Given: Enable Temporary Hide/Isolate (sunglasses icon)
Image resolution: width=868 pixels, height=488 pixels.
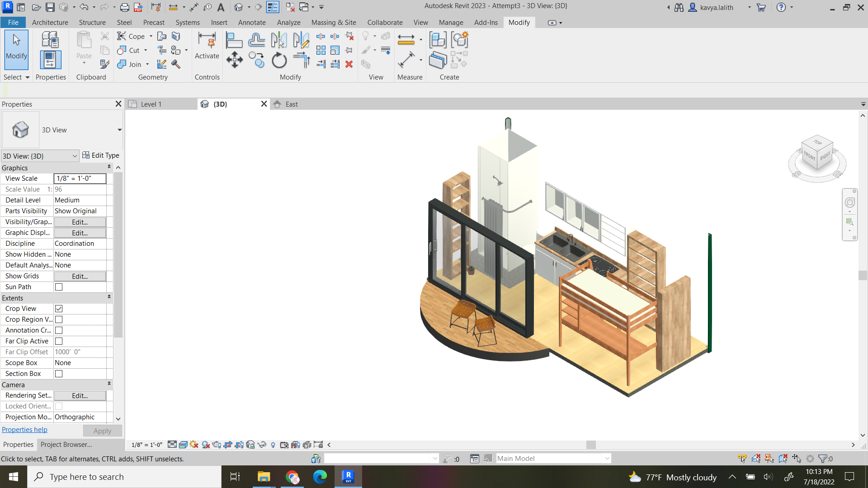Looking at the screenshot, I should click(x=261, y=445).
